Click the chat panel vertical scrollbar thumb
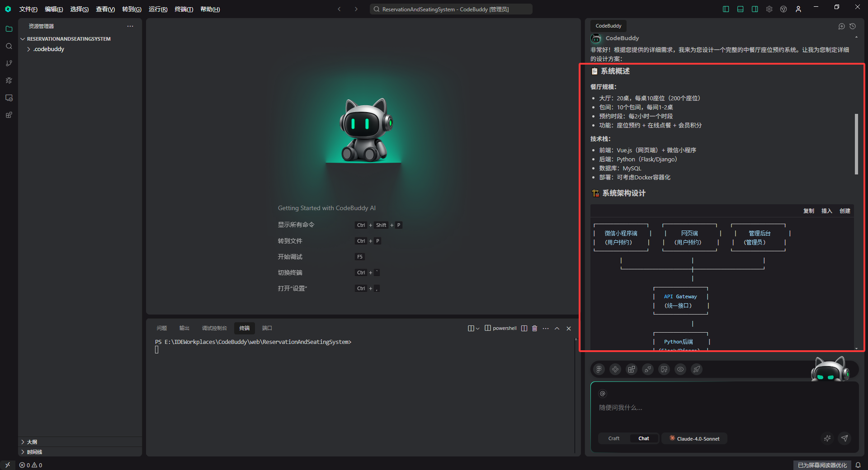Viewport: 868px width, 470px height. (856, 144)
